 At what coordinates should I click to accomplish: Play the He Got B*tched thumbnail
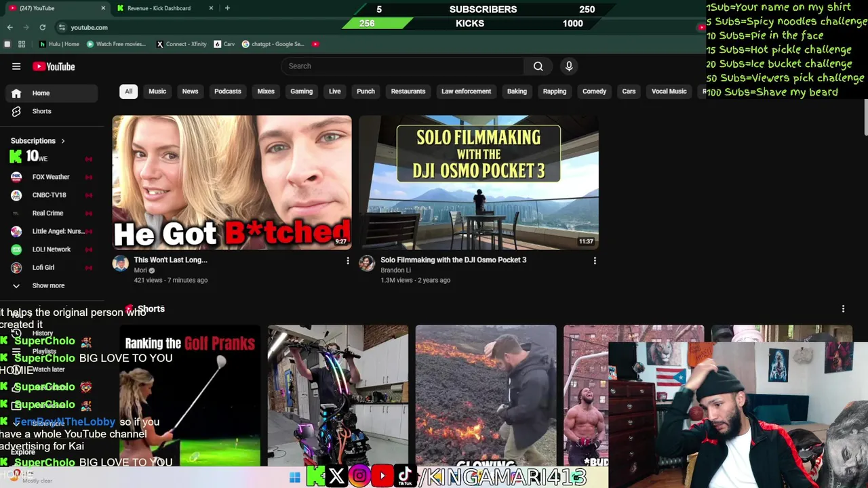click(x=232, y=182)
